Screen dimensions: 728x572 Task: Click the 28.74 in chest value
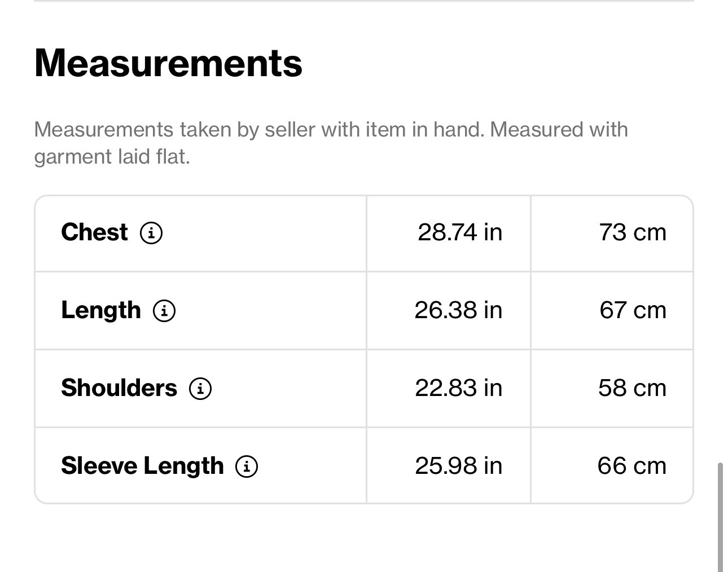(x=460, y=232)
